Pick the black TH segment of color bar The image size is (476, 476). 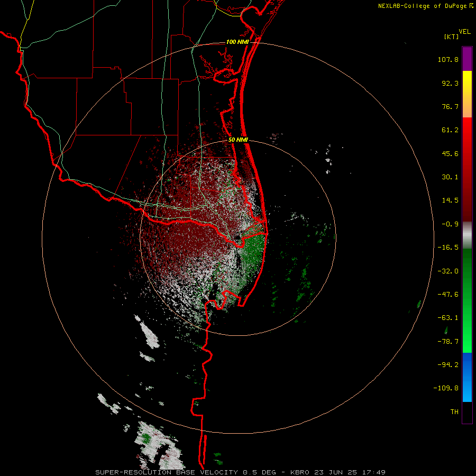(467, 412)
